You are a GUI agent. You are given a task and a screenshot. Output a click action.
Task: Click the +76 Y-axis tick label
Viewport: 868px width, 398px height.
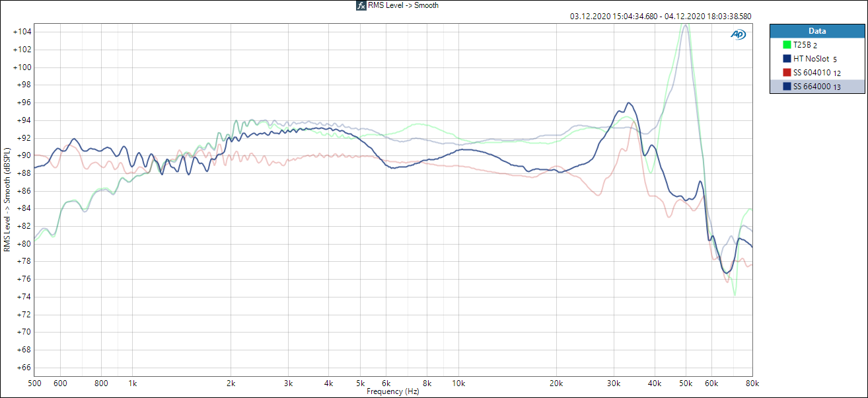click(x=23, y=279)
